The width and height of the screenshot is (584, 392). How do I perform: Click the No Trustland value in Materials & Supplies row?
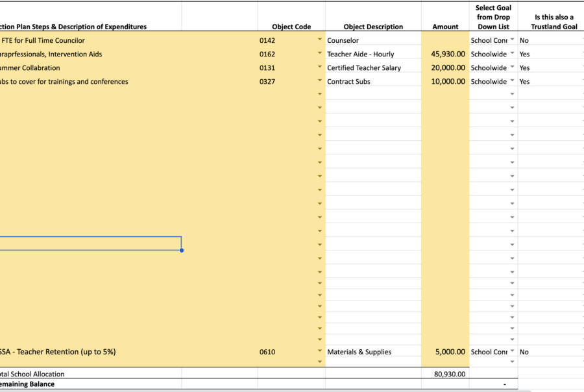pyautogui.click(x=524, y=352)
